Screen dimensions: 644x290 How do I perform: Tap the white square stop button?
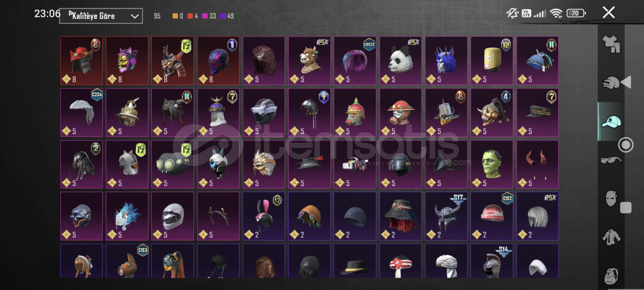click(626, 208)
